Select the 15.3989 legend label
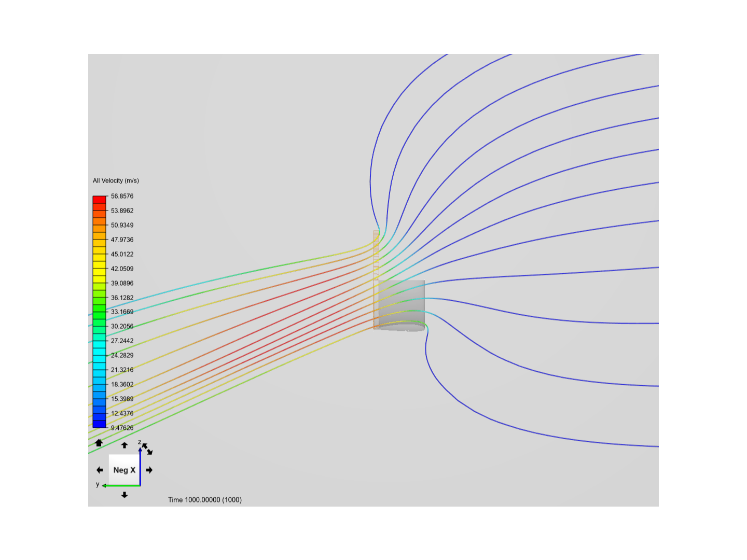 pyautogui.click(x=122, y=399)
